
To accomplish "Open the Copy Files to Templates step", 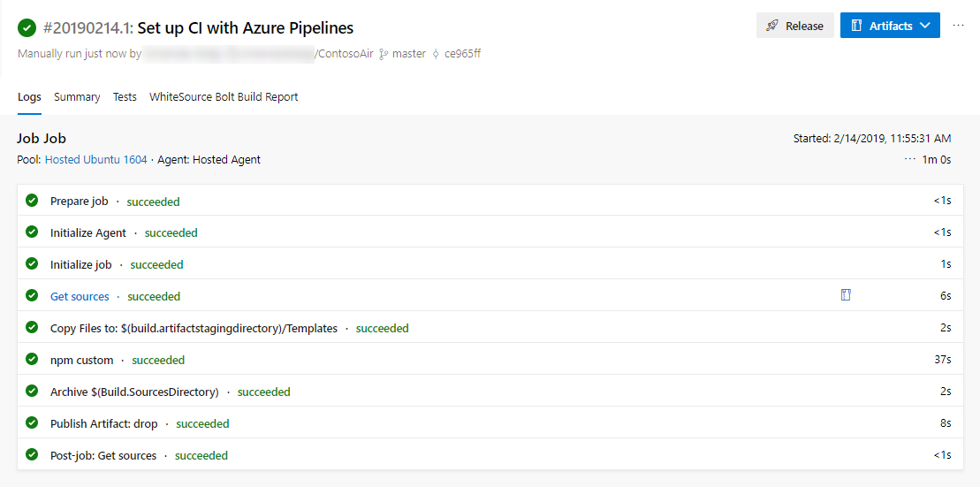I will 490,328.
